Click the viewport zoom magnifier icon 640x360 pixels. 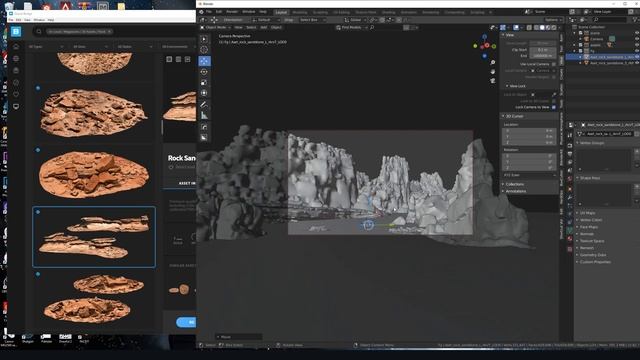pyautogui.click(x=493, y=62)
